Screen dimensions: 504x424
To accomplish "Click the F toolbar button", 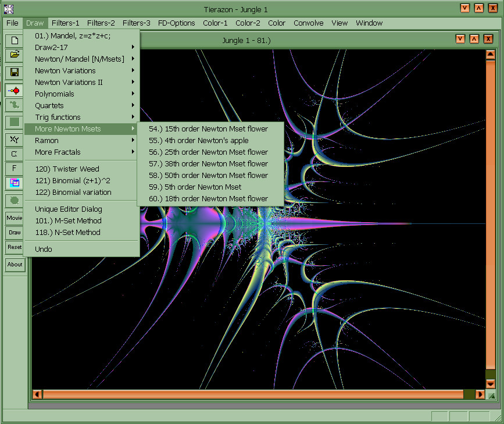I will (x=15, y=168).
